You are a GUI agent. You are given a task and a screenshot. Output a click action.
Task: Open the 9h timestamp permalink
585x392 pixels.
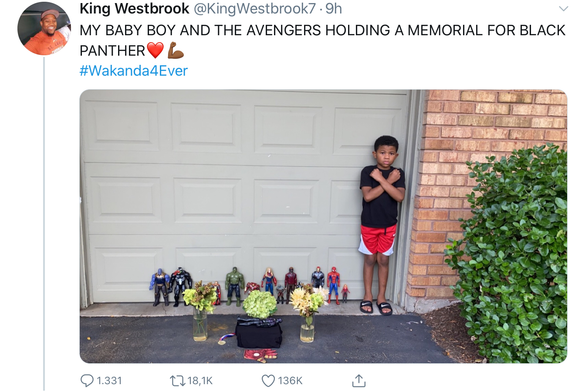334,8
